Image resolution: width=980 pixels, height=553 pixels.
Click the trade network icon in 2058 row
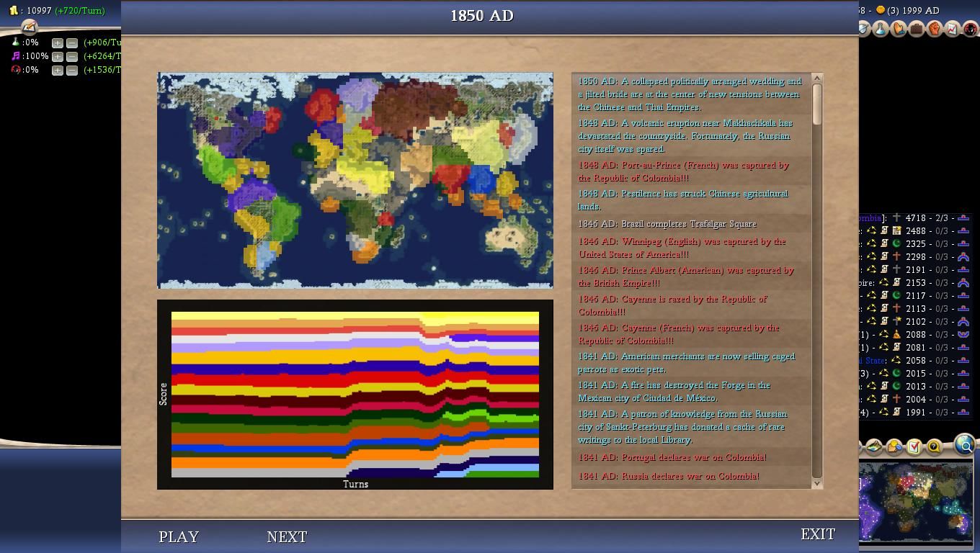(x=896, y=360)
